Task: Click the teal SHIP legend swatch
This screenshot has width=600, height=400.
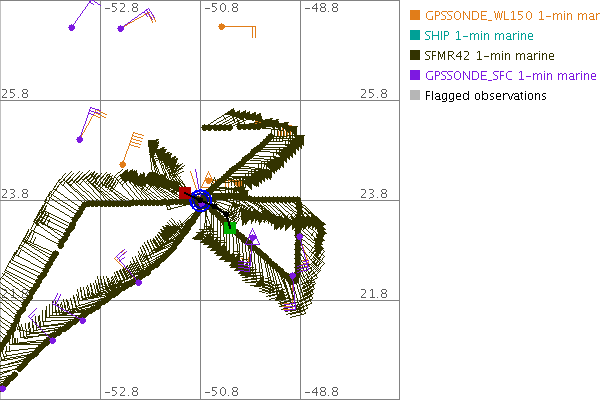Action: (415, 35)
